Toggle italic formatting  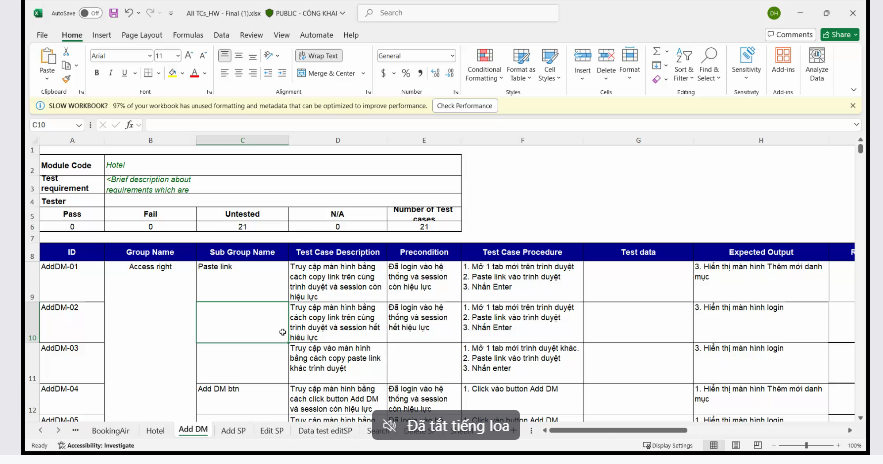coord(109,73)
